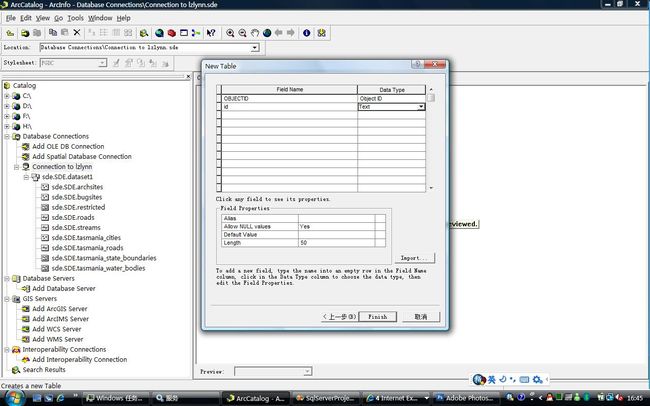Viewport: 650px width, 406px height.
Task: Click the Export Metadata icon
Action: [165, 63]
